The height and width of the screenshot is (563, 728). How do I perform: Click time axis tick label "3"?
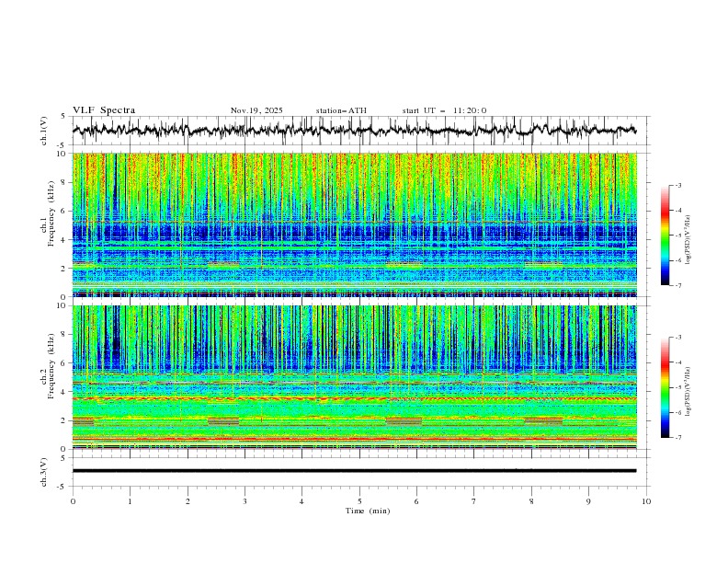coord(245,501)
